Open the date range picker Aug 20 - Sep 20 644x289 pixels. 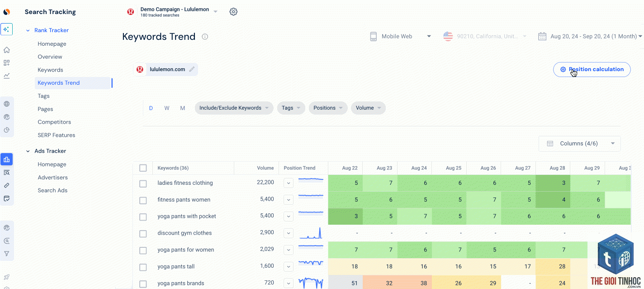pos(590,36)
